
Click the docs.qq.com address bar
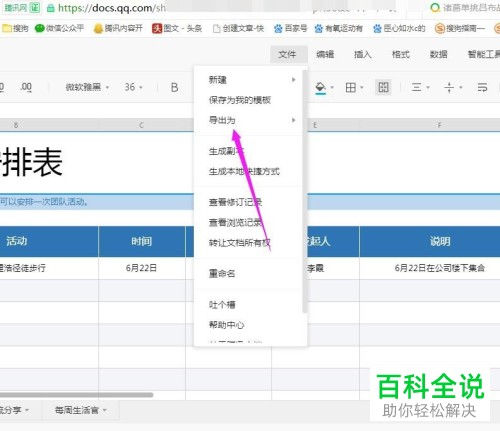point(112,8)
